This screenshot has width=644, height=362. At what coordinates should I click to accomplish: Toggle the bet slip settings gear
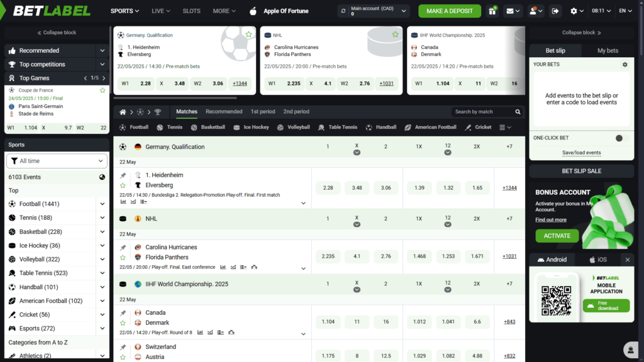tap(624, 64)
